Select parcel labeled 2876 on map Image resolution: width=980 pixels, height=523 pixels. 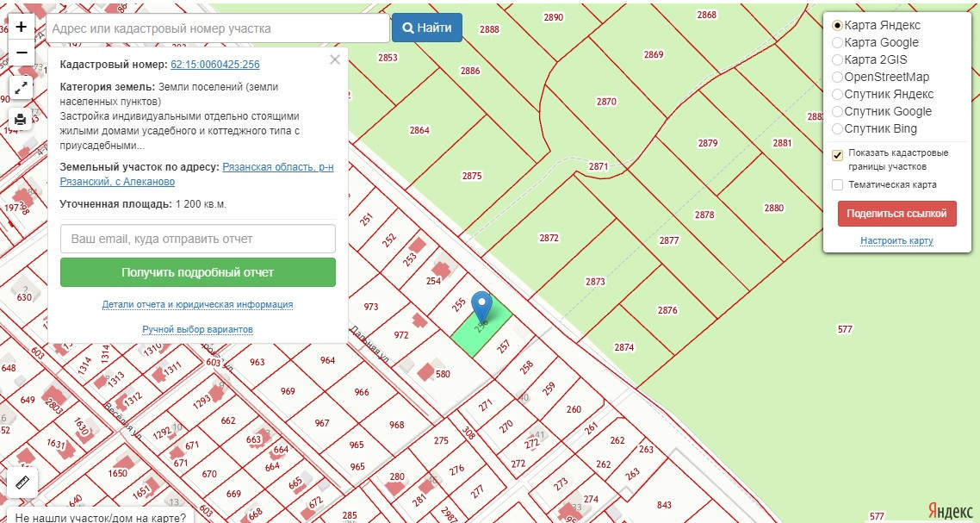pos(667,310)
